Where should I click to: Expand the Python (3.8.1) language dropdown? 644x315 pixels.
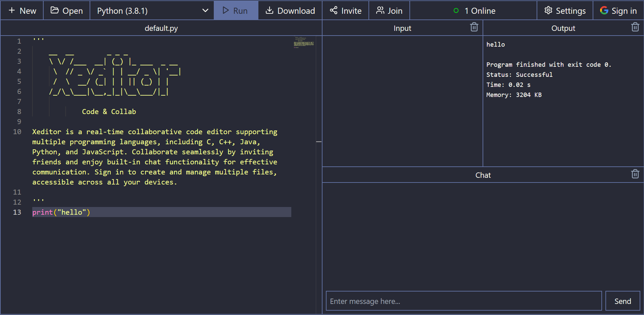[x=152, y=11]
